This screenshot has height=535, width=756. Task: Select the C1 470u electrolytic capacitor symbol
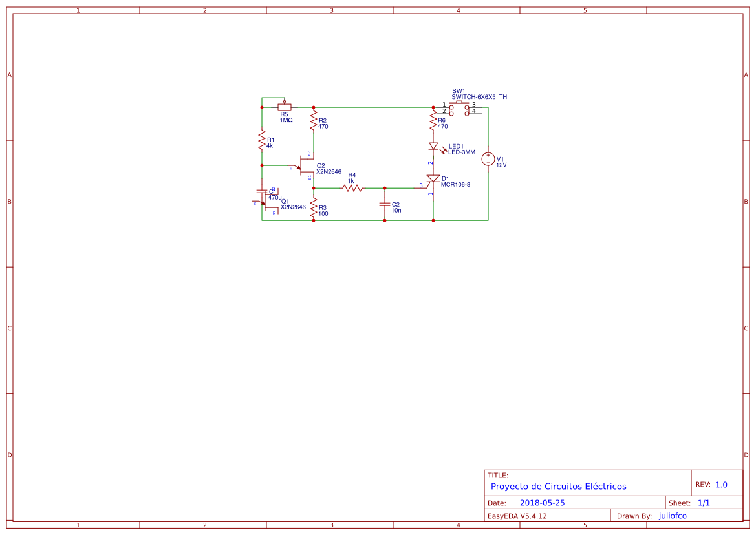pyautogui.click(x=263, y=192)
